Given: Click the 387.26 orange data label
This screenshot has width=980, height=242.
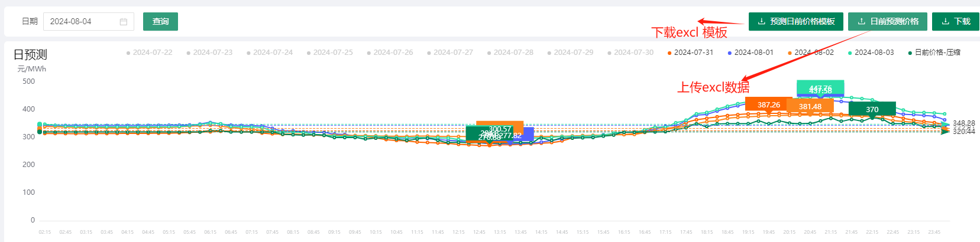Looking at the screenshot, I should point(768,105).
